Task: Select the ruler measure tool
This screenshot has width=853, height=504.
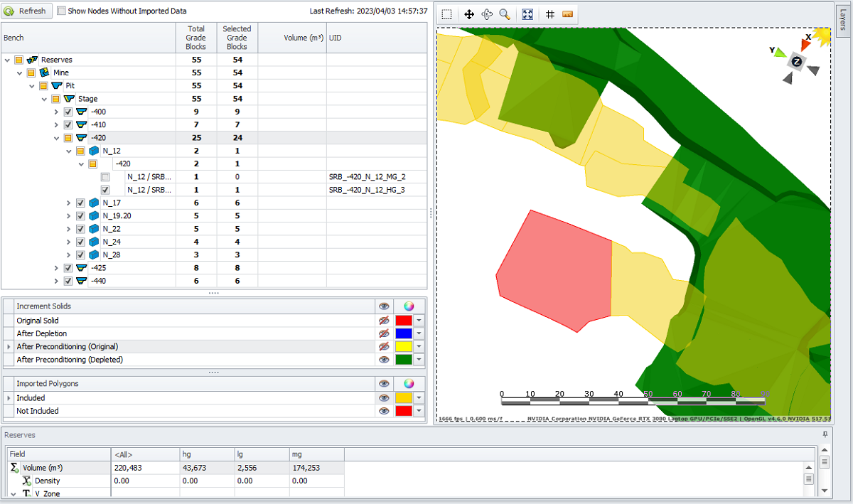Action: 567,14
